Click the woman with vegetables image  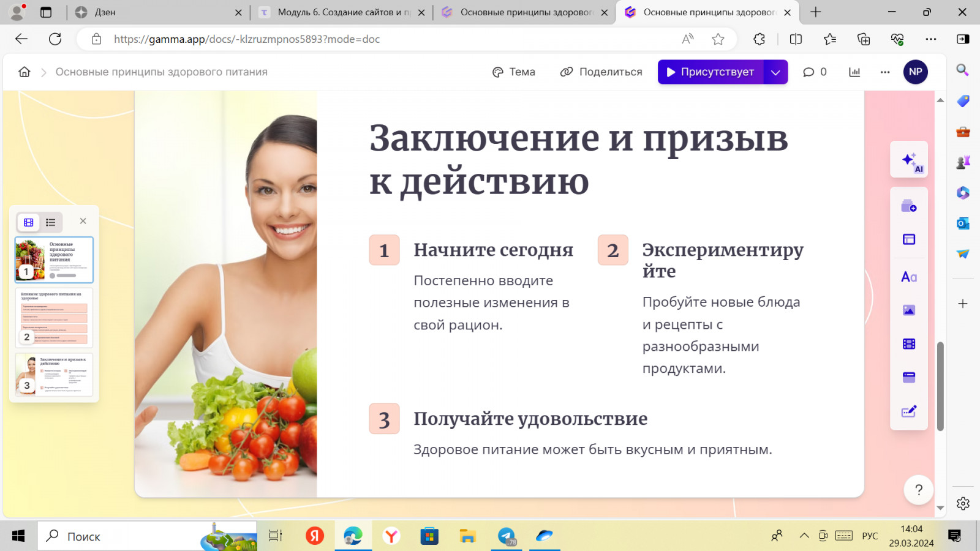(x=226, y=294)
